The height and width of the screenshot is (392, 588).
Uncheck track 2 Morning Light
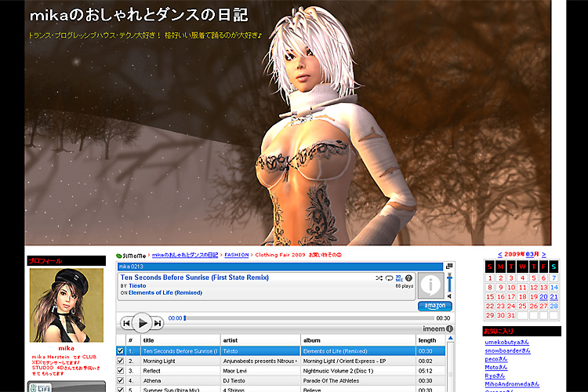(120, 361)
